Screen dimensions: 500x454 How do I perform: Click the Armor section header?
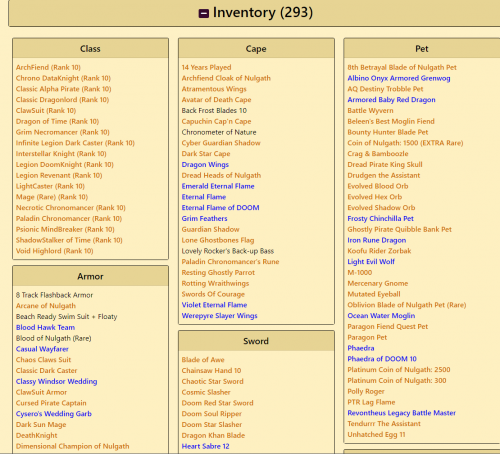[x=90, y=276]
